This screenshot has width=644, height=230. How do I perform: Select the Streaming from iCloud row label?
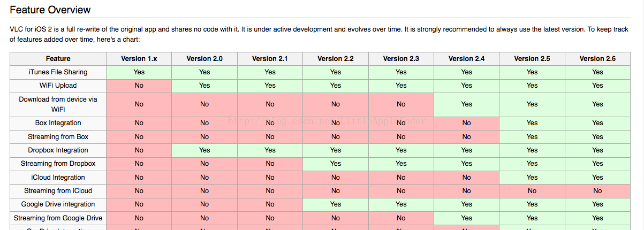[58, 190]
